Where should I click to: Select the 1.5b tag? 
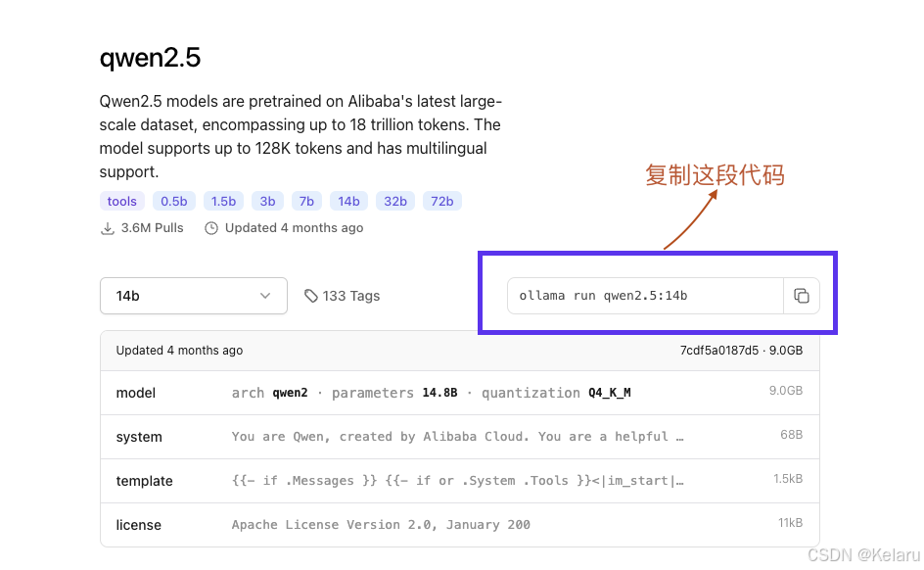(x=223, y=201)
